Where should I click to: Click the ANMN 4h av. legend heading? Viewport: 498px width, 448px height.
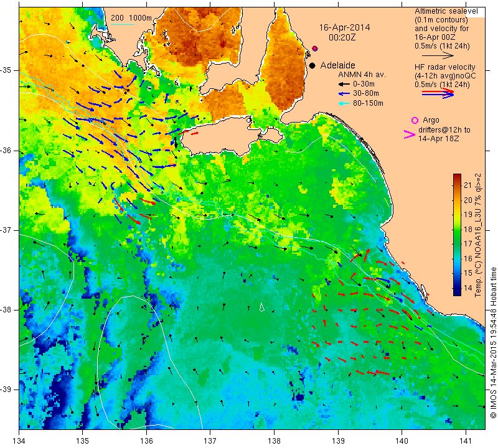(x=362, y=75)
